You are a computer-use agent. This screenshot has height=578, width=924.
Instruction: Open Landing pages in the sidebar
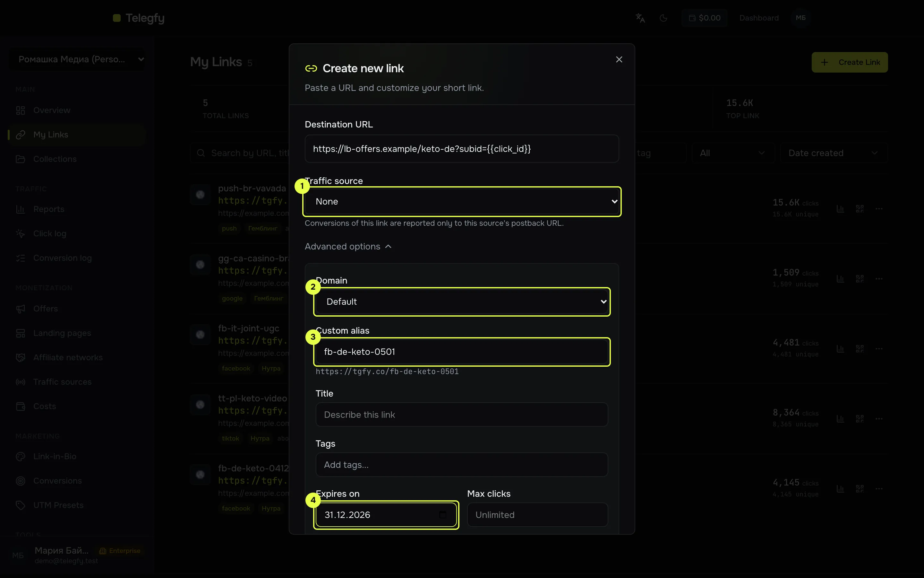[x=77, y=333]
